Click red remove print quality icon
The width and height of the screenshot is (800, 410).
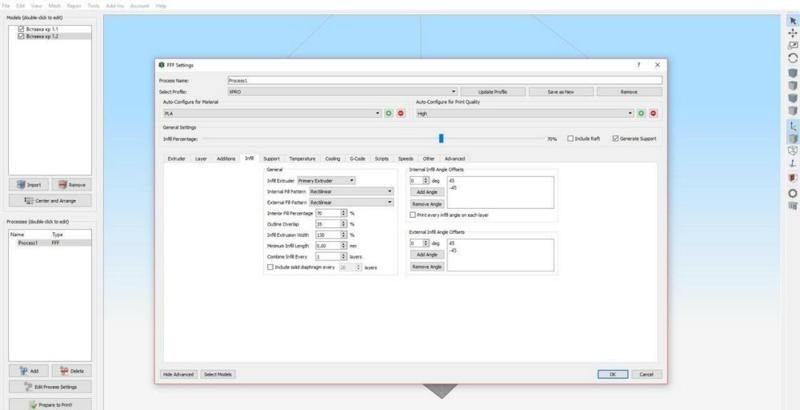coord(652,113)
